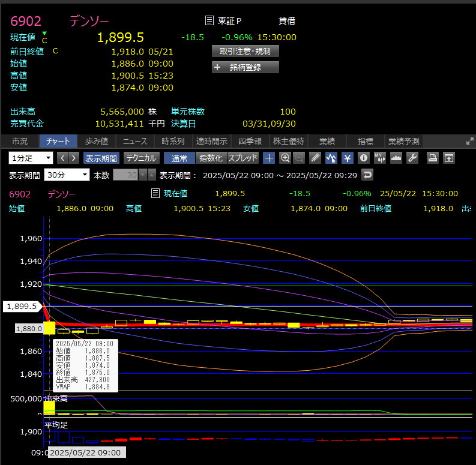Click the 本数 count input field
The height and width of the screenshot is (465, 476).
125,175
